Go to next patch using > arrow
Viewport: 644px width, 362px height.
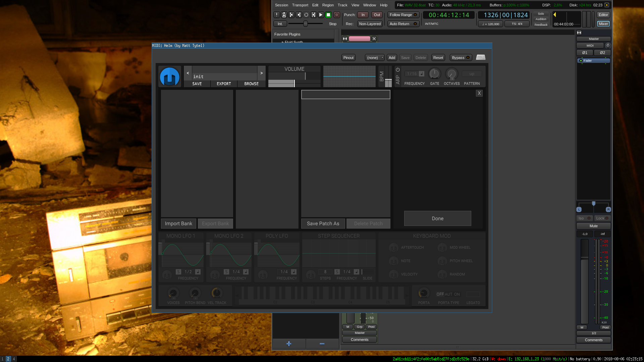coord(262,73)
